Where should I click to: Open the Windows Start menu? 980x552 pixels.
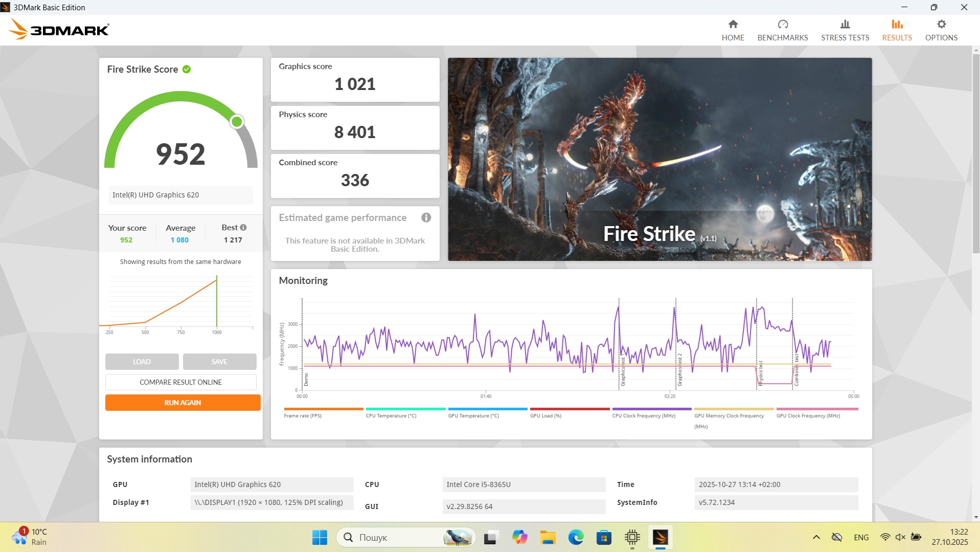pyautogui.click(x=320, y=537)
